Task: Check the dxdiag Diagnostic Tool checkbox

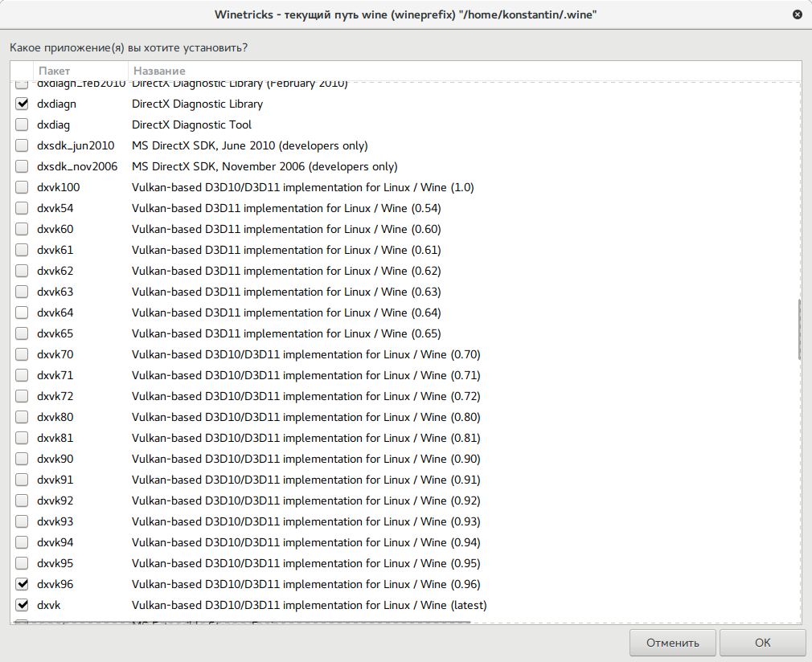Action: pos(22,125)
